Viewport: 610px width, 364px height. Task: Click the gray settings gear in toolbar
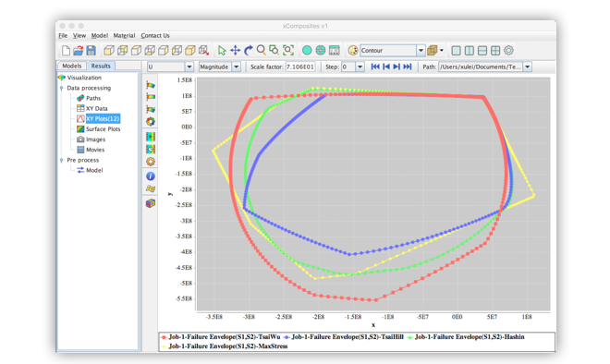point(508,51)
